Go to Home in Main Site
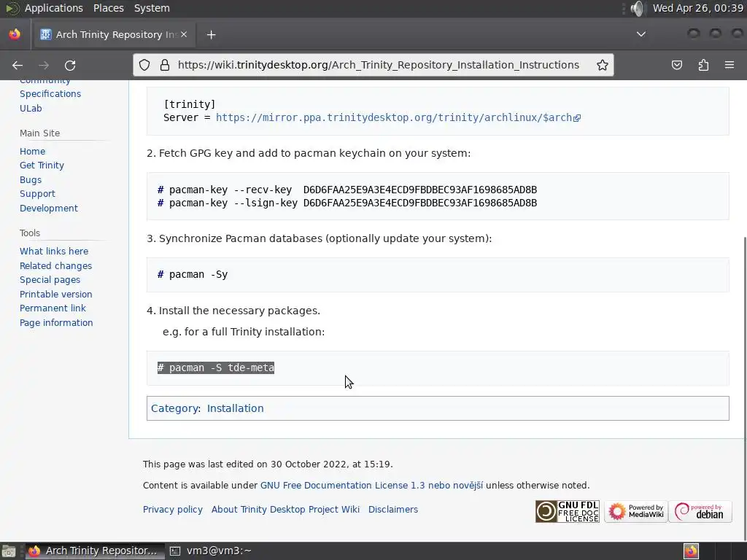747x560 pixels. coord(32,152)
